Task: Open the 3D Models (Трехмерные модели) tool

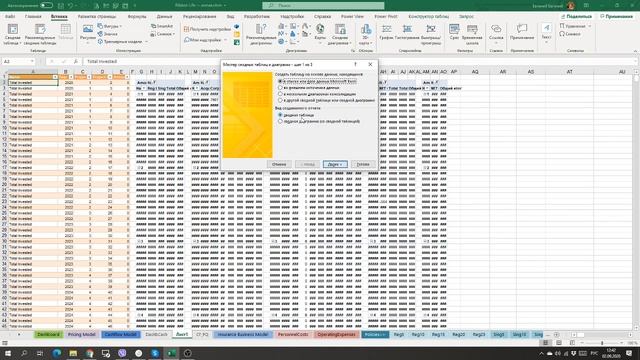Action: click(x=122, y=42)
